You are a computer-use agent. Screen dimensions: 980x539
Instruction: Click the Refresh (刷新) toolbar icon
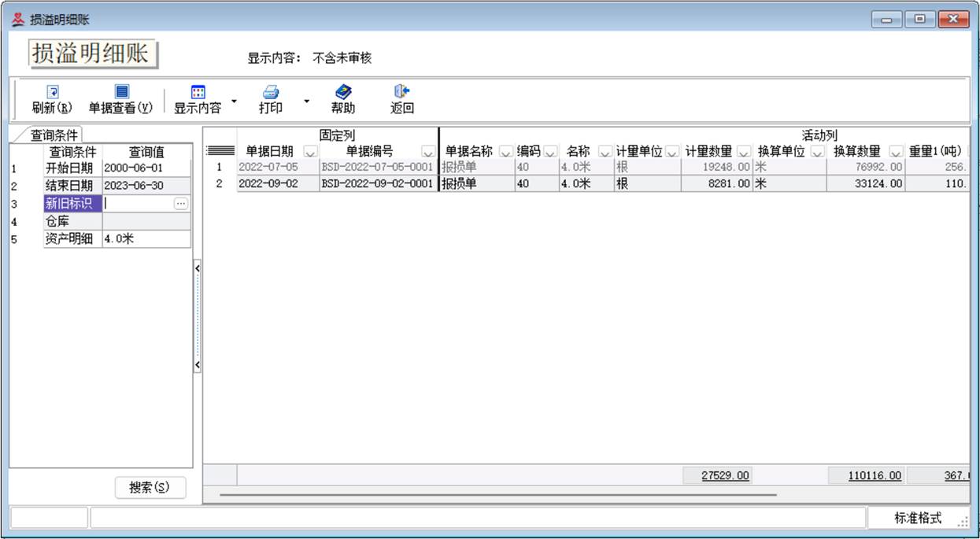[52, 92]
